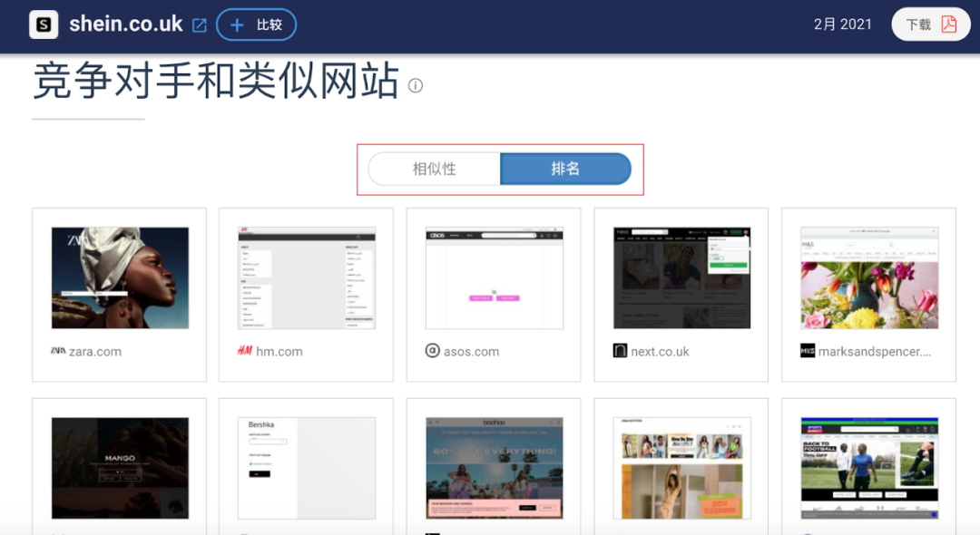Click the marksandspencer... link text

coord(875,352)
